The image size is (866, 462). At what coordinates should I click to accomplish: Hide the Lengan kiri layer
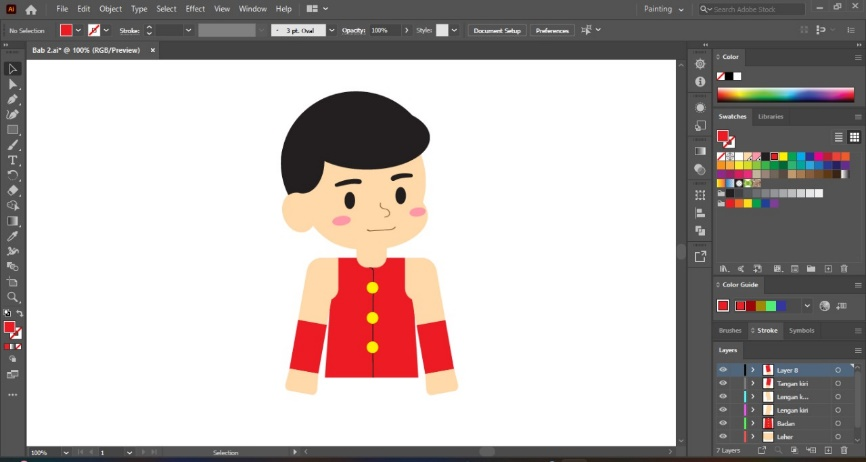click(723, 410)
